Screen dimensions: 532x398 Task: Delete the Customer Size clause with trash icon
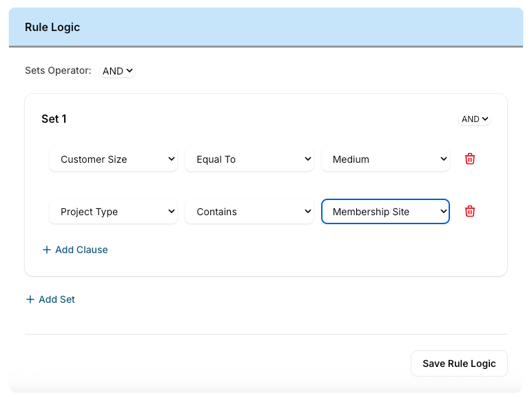click(x=469, y=159)
